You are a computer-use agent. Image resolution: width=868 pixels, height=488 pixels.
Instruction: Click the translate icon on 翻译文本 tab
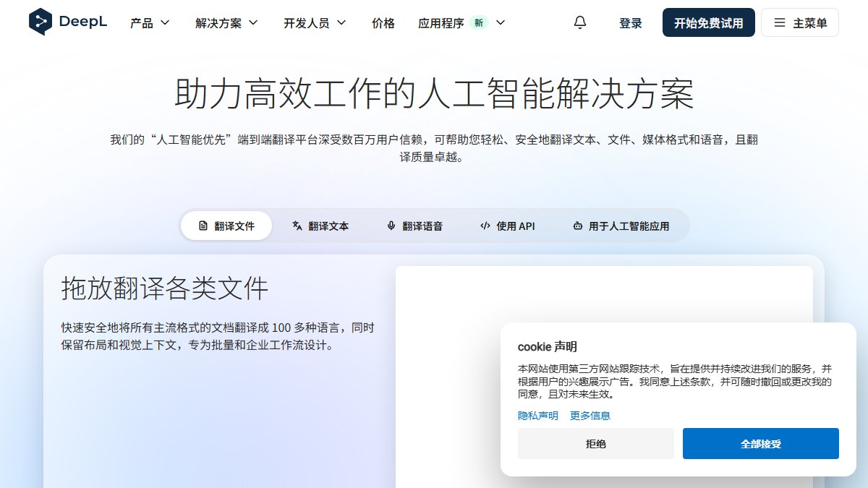(297, 226)
